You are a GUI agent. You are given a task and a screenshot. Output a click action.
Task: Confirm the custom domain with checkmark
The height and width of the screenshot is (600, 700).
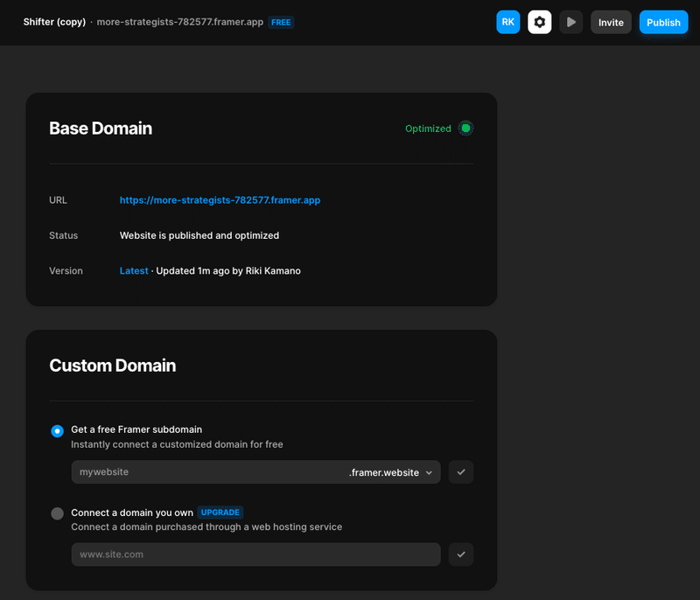pyautogui.click(x=461, y=555)
